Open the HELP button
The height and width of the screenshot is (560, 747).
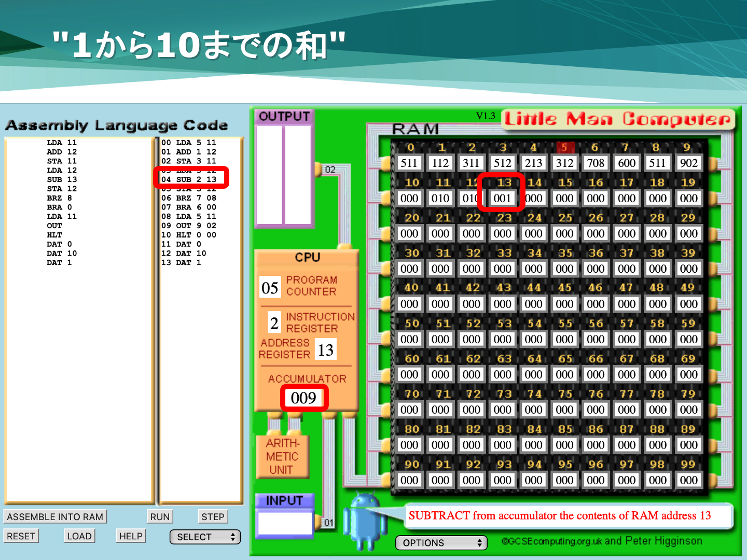130,536
